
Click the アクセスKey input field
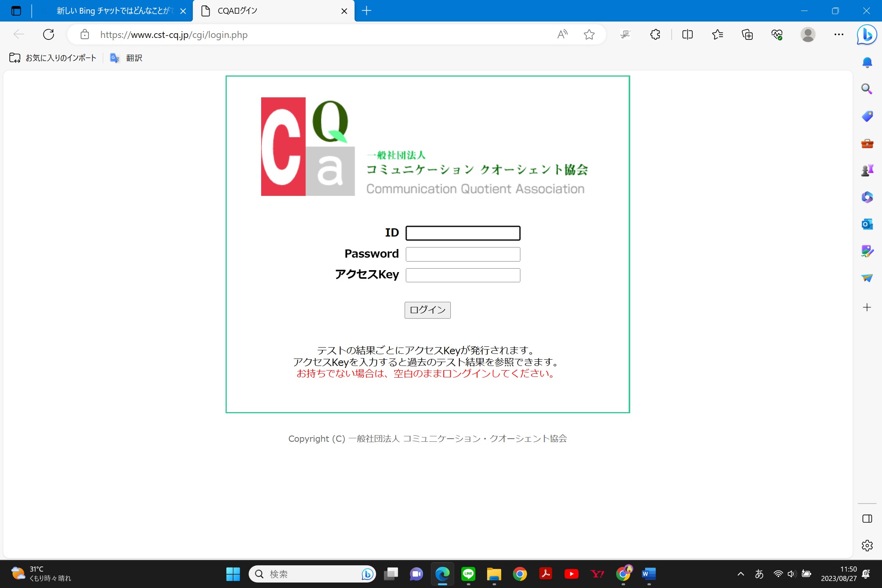coord(463,275)
